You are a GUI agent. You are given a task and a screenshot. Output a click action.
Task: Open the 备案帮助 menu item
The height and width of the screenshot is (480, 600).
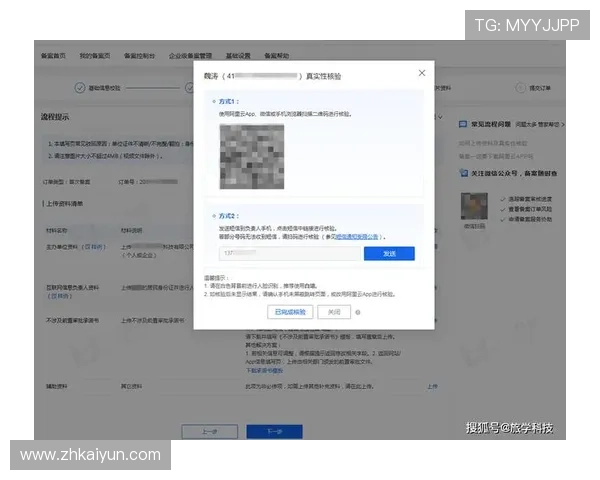point(277,56)
